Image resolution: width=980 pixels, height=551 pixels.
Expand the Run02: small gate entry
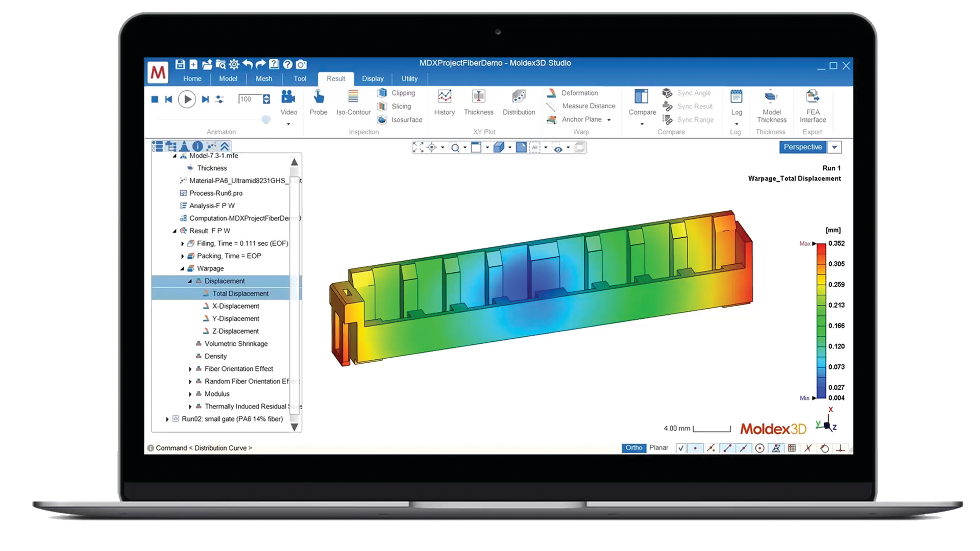tap(167, 418)
